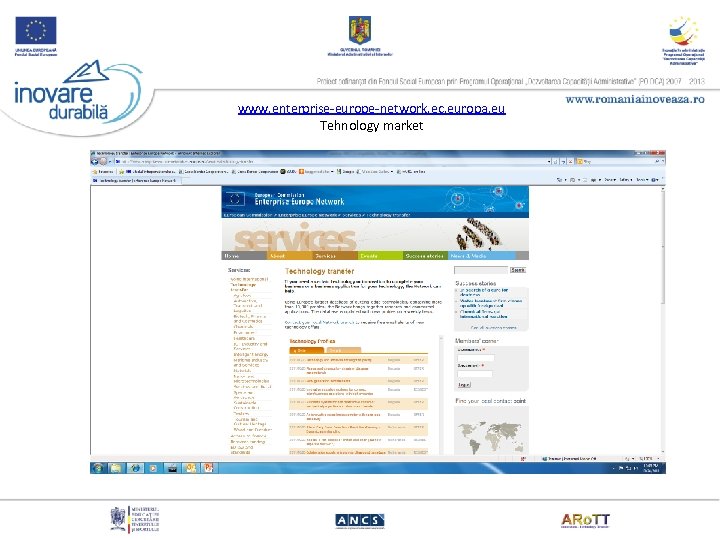Image resolution: width=720 pixels, height=540 pixels.
Task: Open the Home navigation tab on the website
Action: click(244, 256)
